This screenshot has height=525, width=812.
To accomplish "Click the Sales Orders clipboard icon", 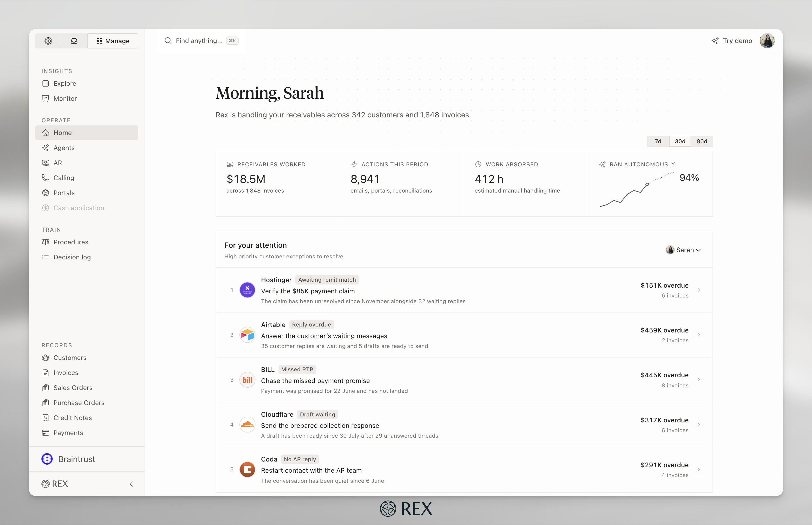I will pyautogui.click(x=46, y=388).
